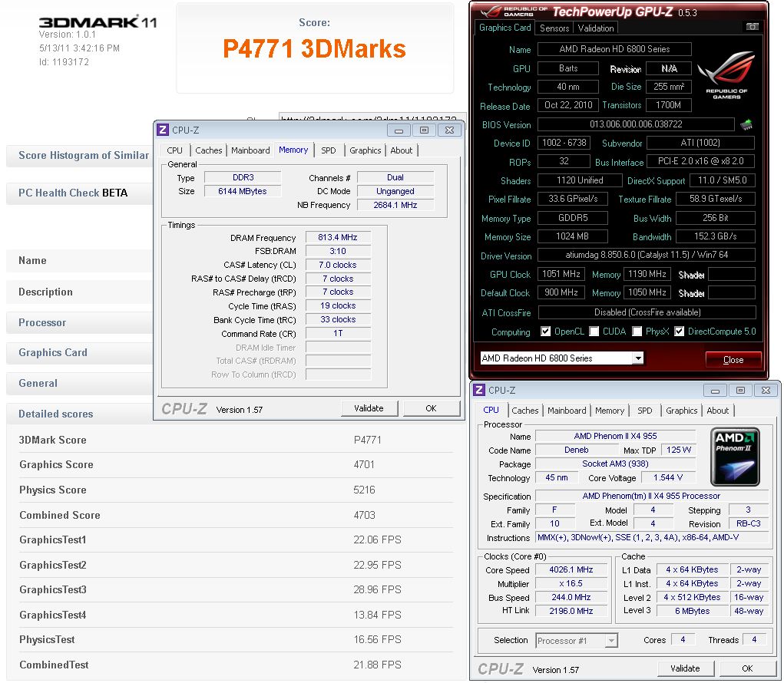Close the CPU-Z CPU window via X

tap(766, 391)
